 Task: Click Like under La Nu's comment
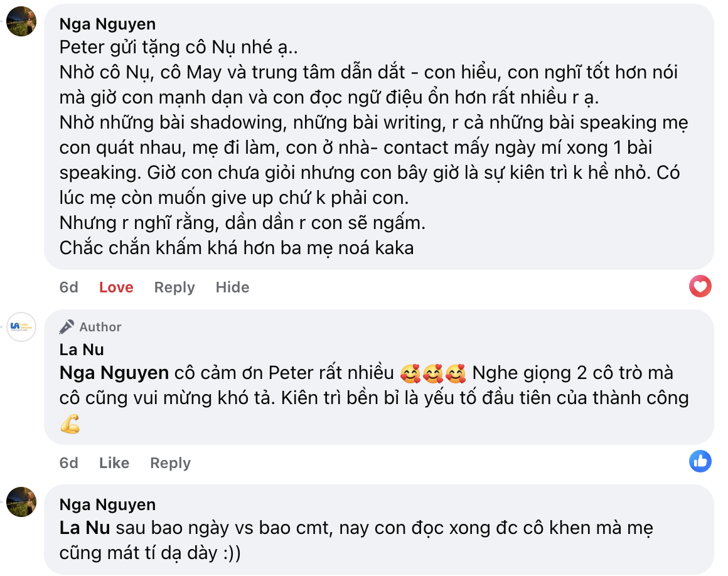[x=114, y=462]
